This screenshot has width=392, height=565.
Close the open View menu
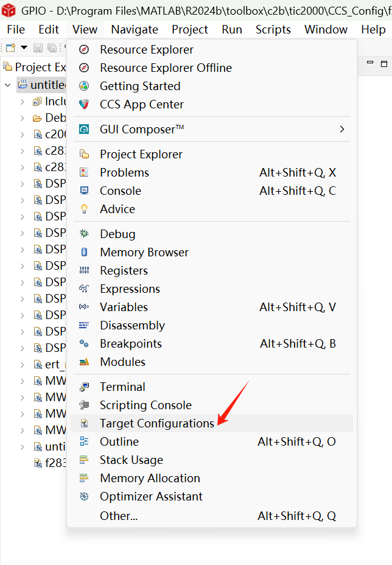[x=85, y=29]
